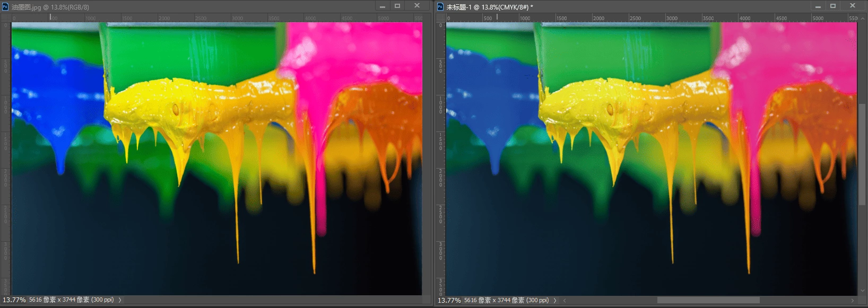Close the 油墨图.jpg document window
868x308 pixels.
(x=417, y=6)
